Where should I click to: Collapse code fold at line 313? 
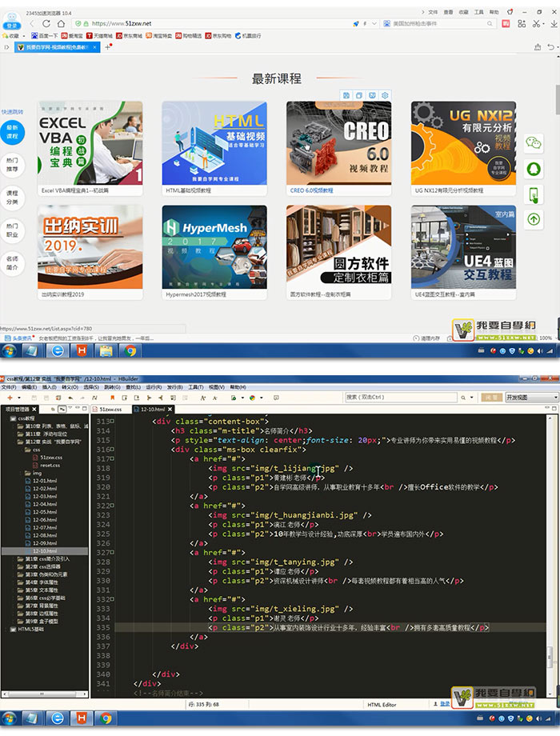coord(113,422)
